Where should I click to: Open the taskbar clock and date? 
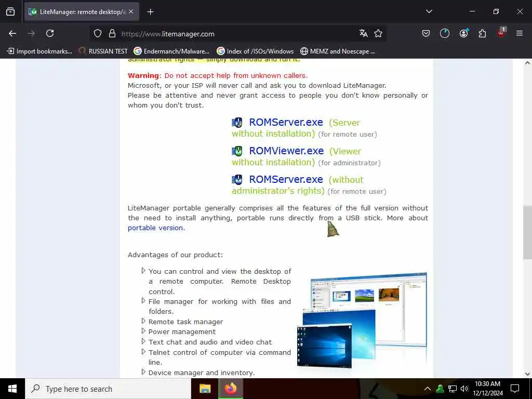487,389
